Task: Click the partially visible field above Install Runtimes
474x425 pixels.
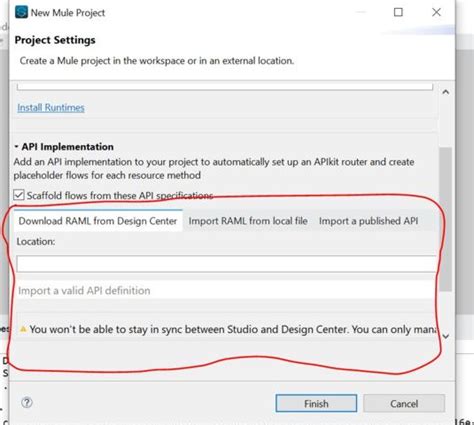Action: [225, 87]
